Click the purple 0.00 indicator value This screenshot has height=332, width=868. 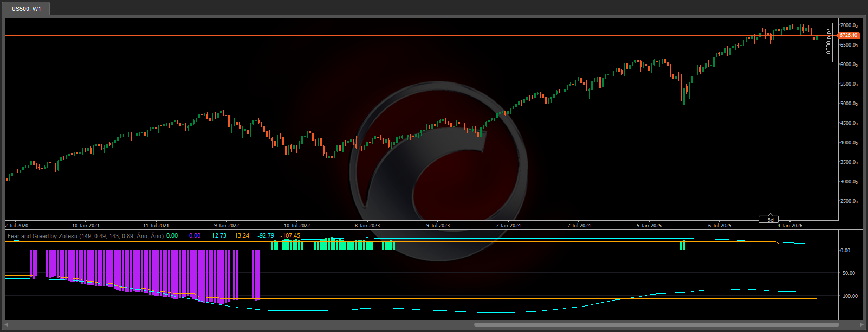coord(195,236)
